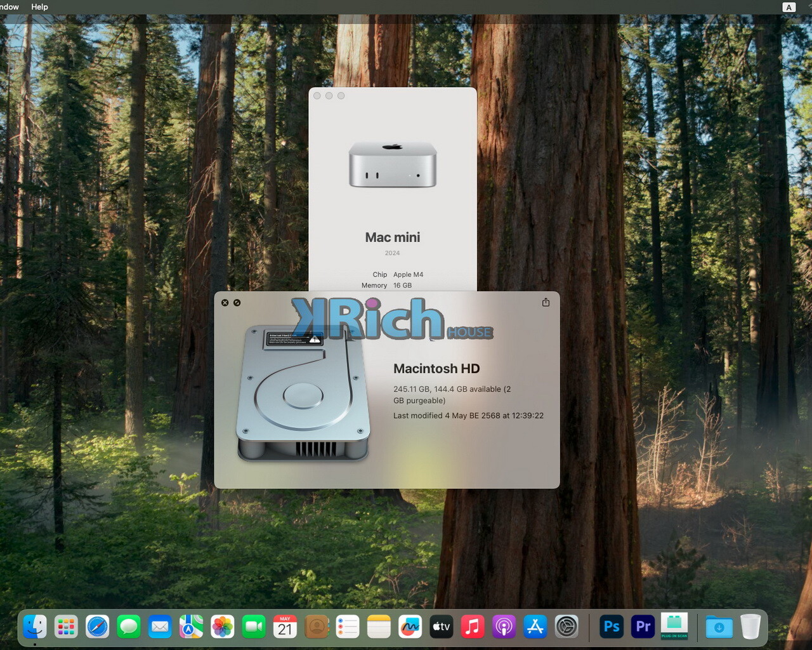Click the 2024 model year text
The height and width of the screenshot is (650, 812).
coord(392,253)
